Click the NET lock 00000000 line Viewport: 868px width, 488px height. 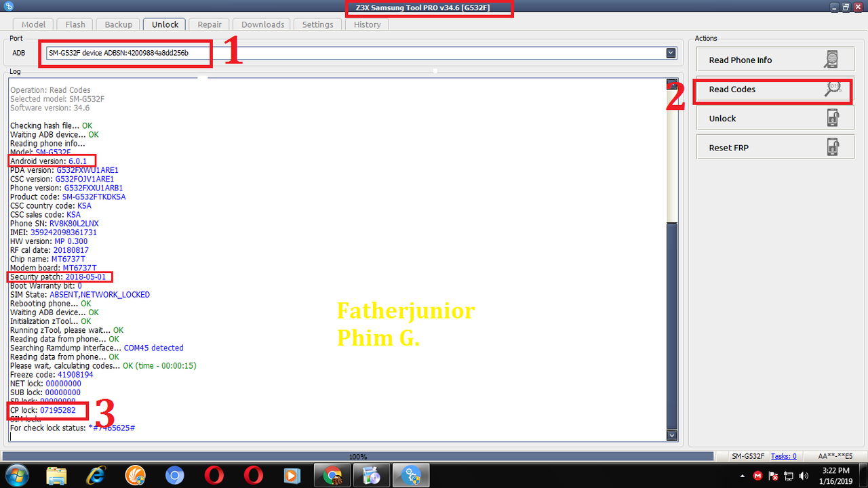45,384
